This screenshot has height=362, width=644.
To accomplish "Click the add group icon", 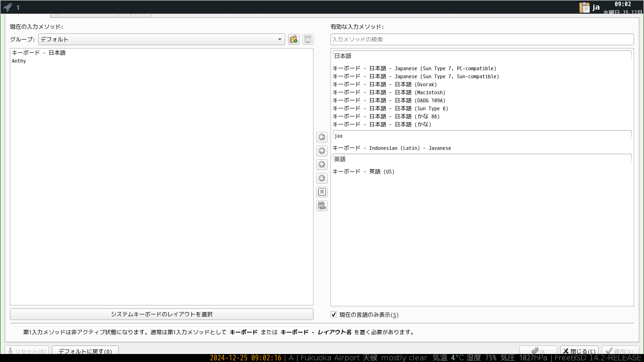I will [x=294, y=39].
